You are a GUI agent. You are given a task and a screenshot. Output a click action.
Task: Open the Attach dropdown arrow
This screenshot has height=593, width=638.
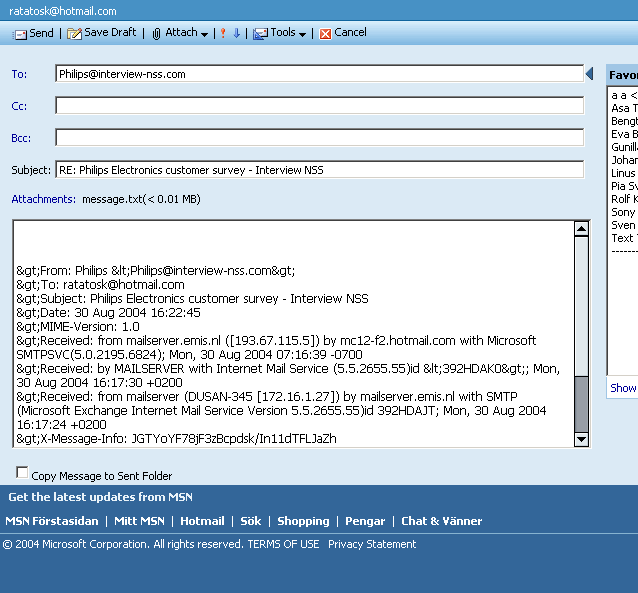tap(204, 35)
